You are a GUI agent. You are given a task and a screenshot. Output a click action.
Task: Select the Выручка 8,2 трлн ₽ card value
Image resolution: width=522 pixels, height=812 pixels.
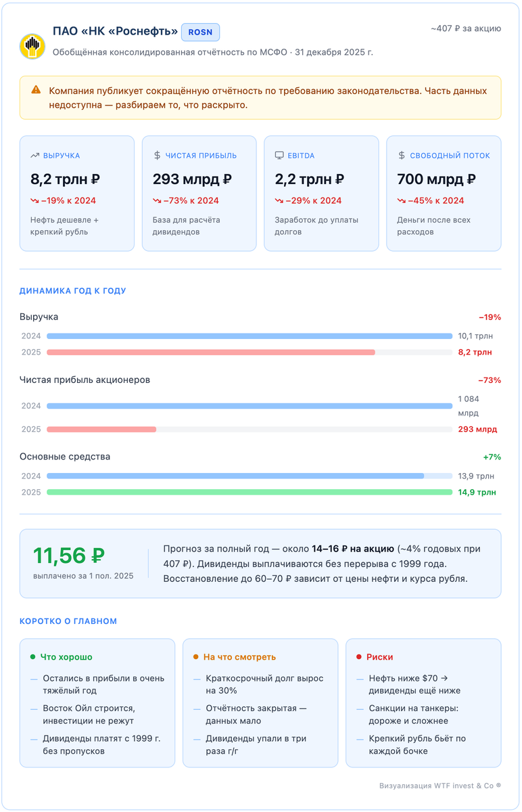(66, 179)
